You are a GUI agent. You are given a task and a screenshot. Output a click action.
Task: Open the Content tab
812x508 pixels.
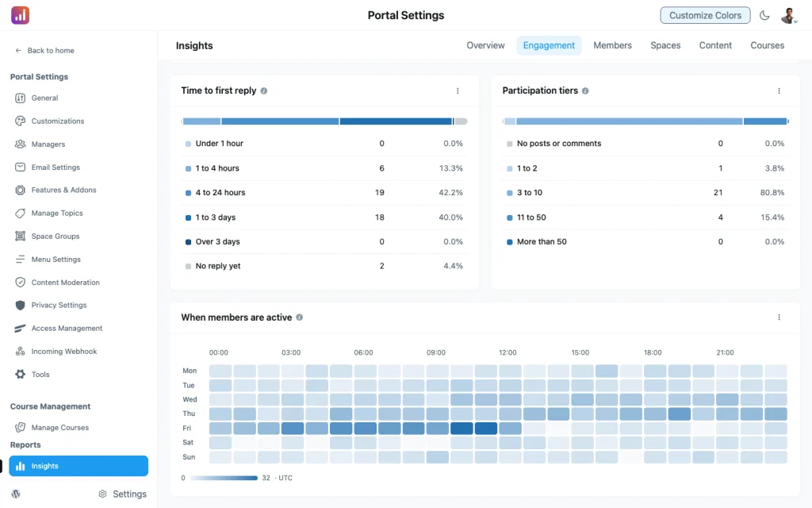click(x=715, y=45)
